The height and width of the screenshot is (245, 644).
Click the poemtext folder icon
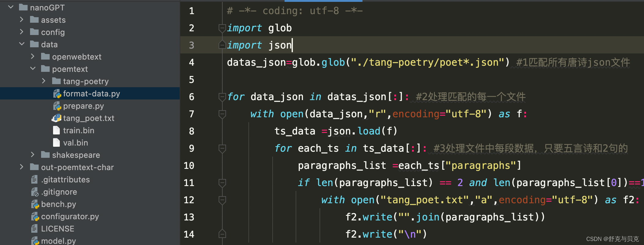(45, 69)
